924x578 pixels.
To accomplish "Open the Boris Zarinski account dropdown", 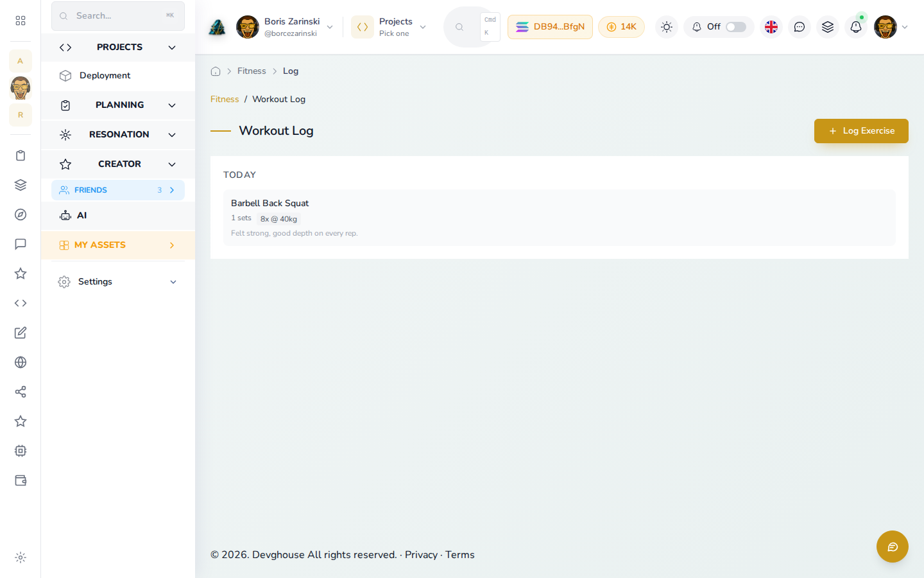I will pos(285,27).
